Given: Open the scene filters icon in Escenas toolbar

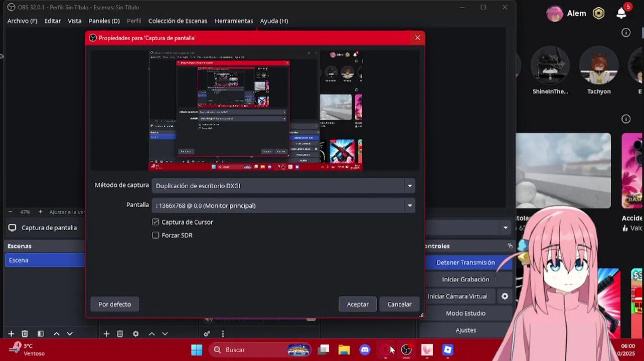Looking at the screenshot, I should click(41, 334).
